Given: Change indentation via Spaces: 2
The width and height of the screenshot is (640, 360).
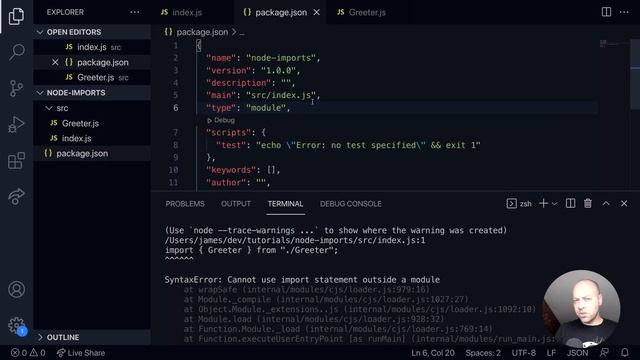Looking at the screenshot, I should [483, 353].
